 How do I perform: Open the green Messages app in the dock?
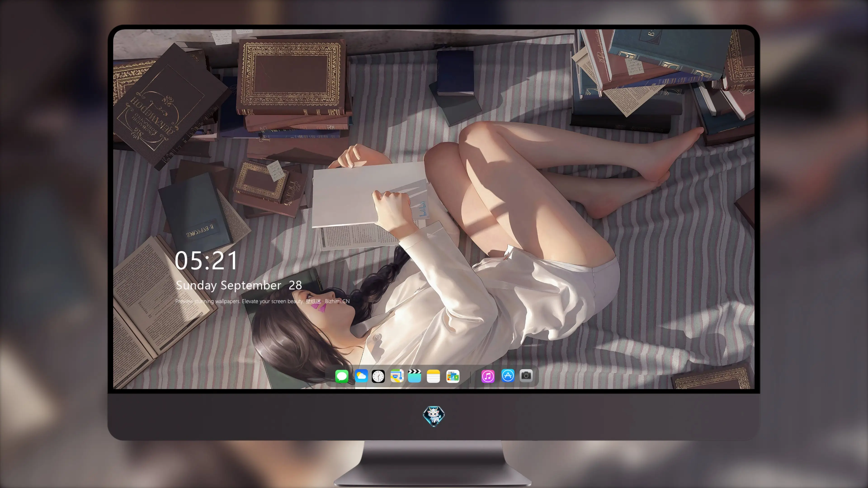[342, 376]
